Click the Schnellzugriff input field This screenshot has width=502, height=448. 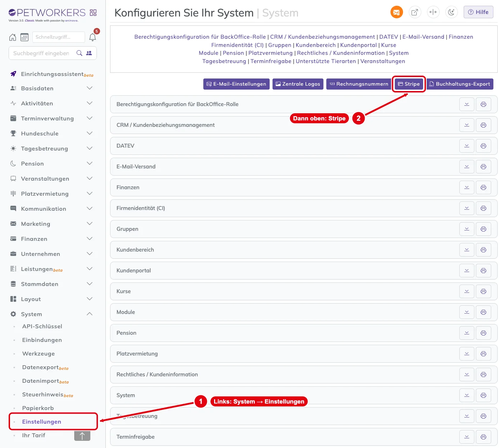(x=58, y=37)
